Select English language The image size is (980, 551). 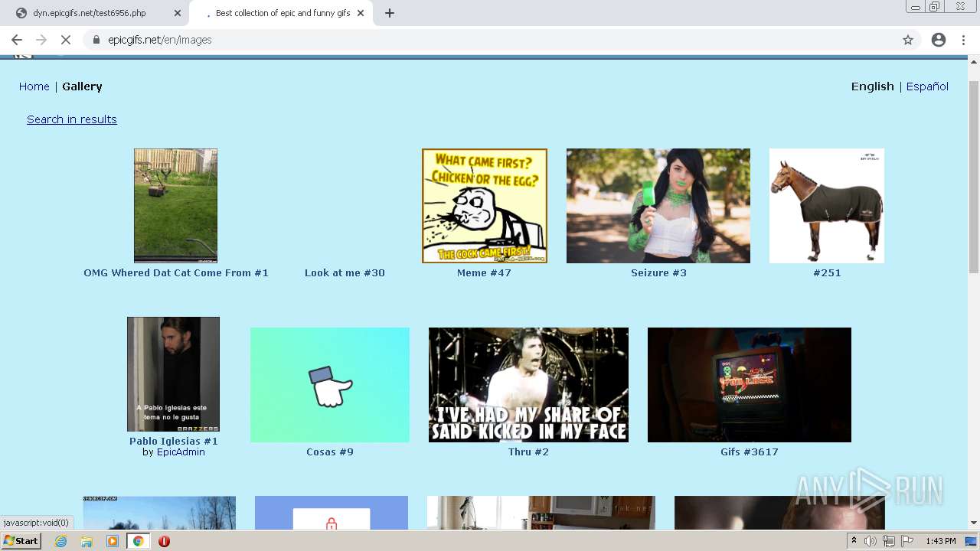coord(873,86)
